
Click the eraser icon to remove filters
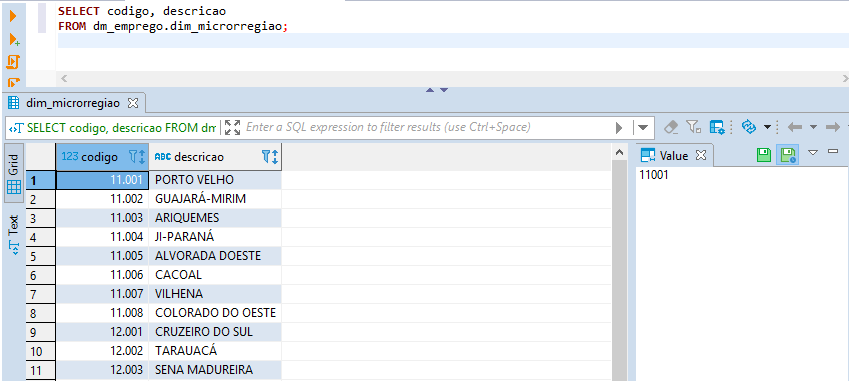click(671, 127)
